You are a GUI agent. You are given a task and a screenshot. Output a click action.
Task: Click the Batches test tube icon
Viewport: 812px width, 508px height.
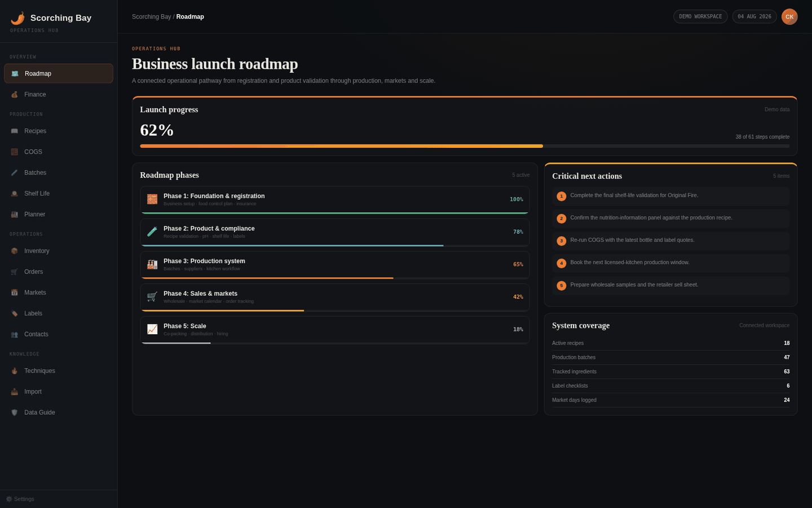coord(15,173)
